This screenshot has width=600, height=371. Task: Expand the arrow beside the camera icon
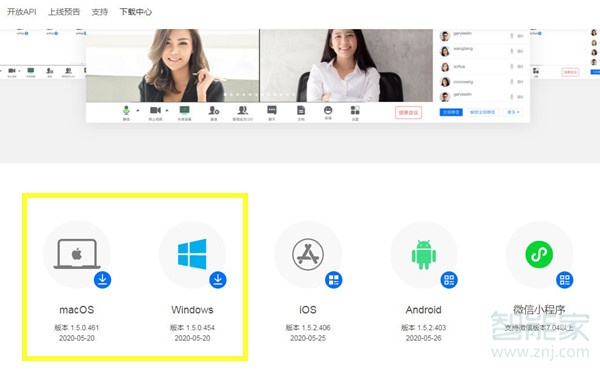pyautogui.click(x=167, y=111)
